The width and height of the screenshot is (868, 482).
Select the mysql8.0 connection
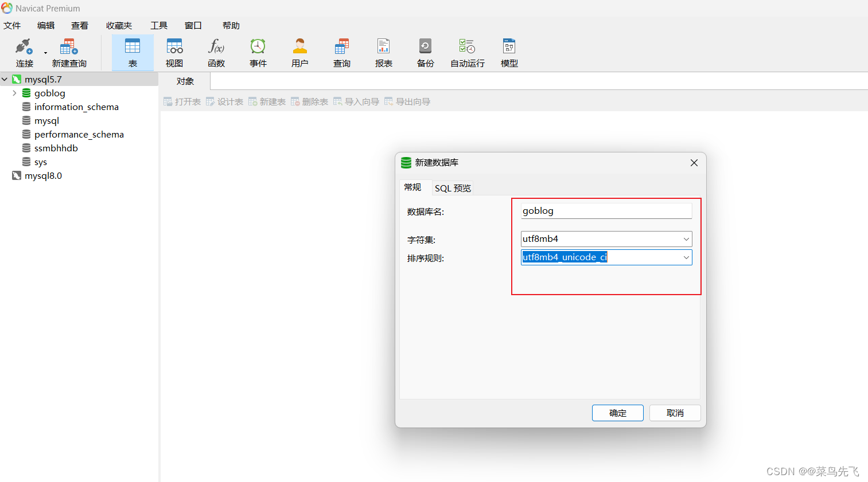tap(43, 175)
